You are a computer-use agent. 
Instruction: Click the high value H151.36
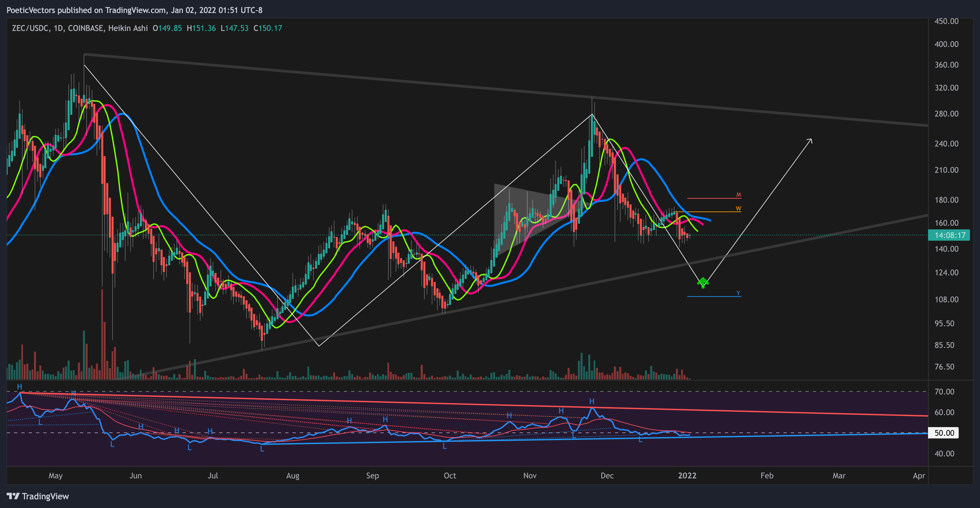pyautogui.click(x=201, y=28)
